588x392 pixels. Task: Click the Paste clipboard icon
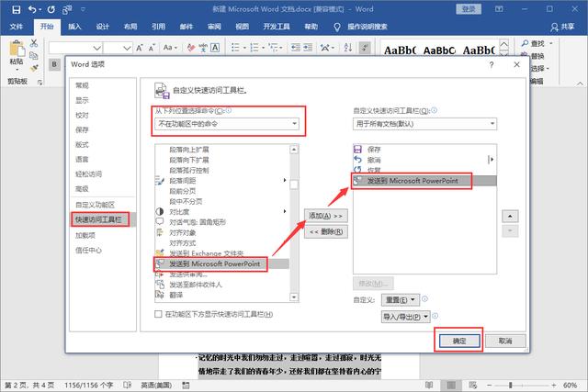click(x=17, y=50)
